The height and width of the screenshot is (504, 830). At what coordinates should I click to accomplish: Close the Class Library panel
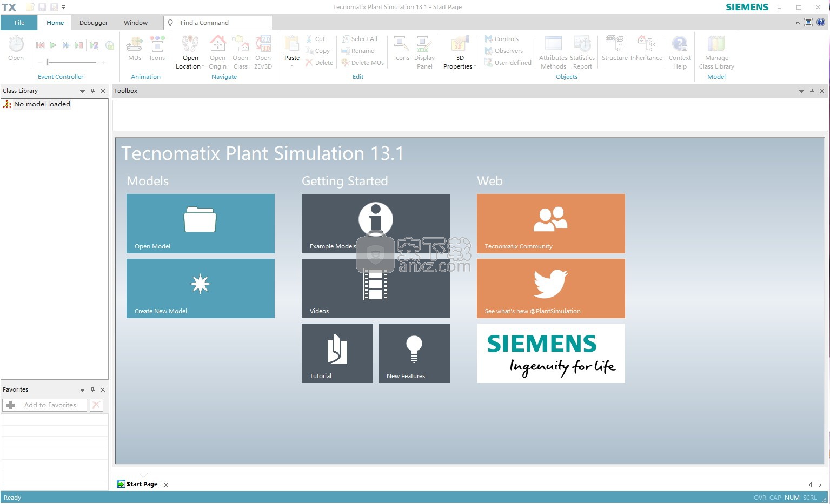point(103,91)
